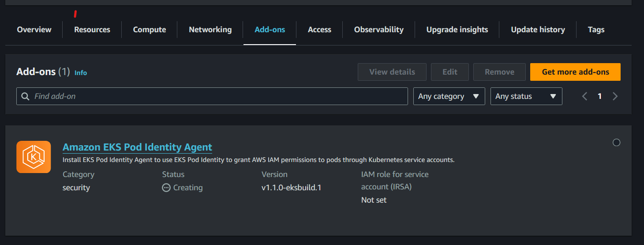The image size is (644, 245).
Task: Click the IAM role for service account label
Action: 395,181
